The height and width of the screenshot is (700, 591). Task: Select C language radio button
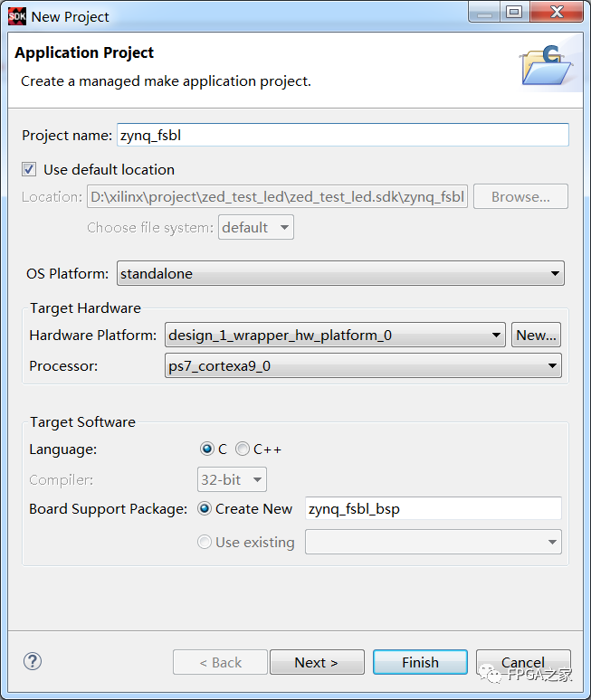coord(207,449)
